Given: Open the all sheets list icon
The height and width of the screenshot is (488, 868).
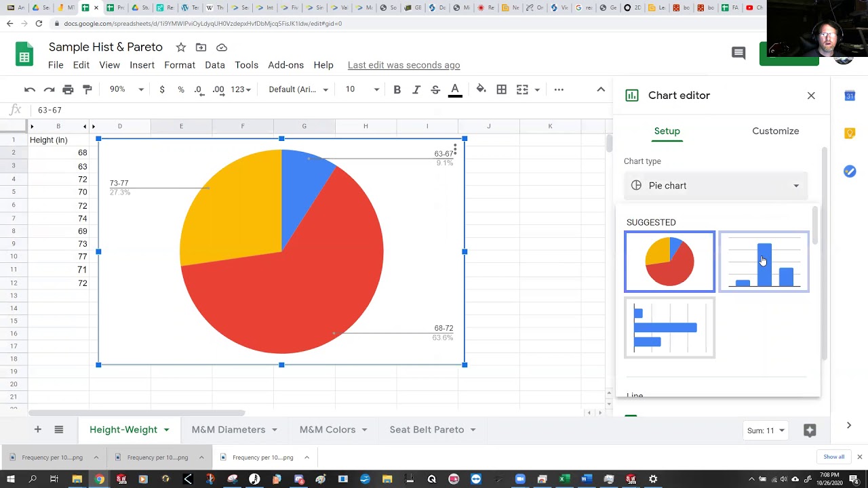Looking at the screenshot, I should coord(59,430).
